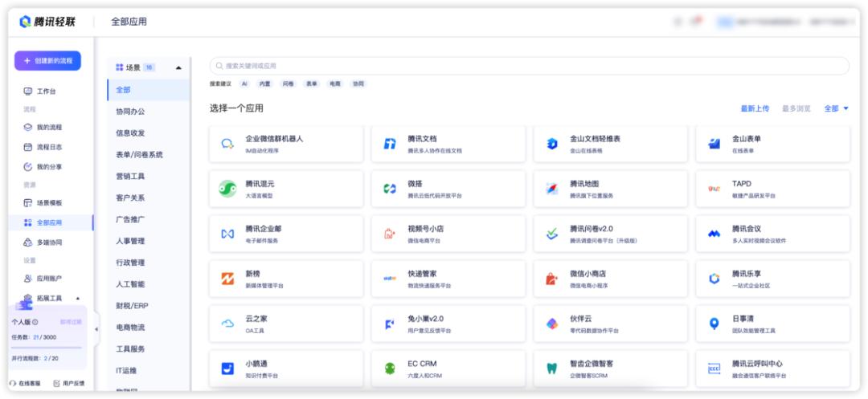Image resolution: width=868 pixels, height=399 pixels.
Task: Open the 云之家 app icon
Action: tap(227, 324)
